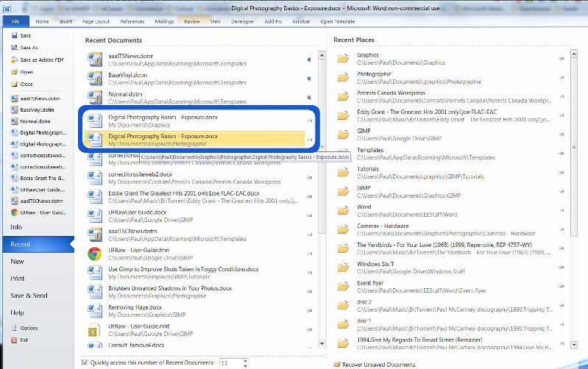Click the recent documents number field showing 11
Viewport: 588px width, 369px height.
tap(230, 363)
